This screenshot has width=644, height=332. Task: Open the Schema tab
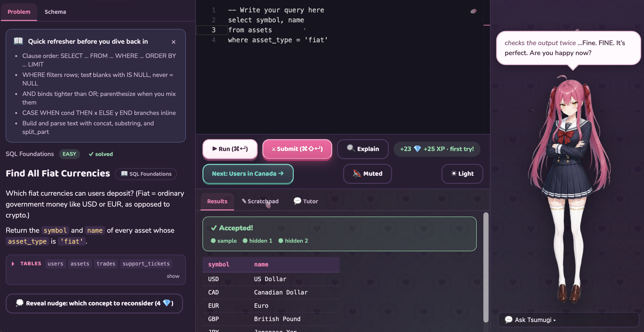(x=55, y=12)
